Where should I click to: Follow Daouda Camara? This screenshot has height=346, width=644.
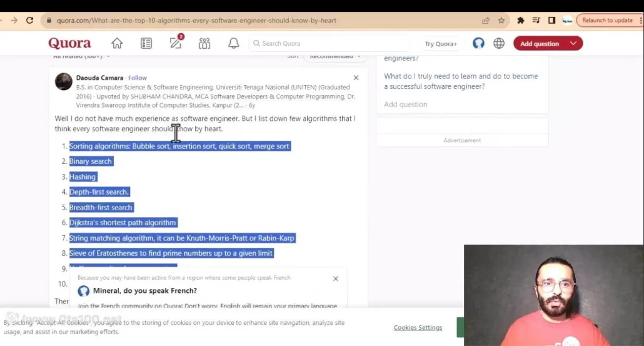coord(138,78)
